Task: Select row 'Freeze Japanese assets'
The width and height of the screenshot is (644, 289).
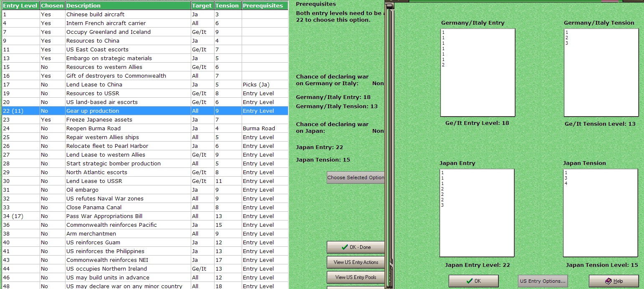Action: [x=145, y=119]
